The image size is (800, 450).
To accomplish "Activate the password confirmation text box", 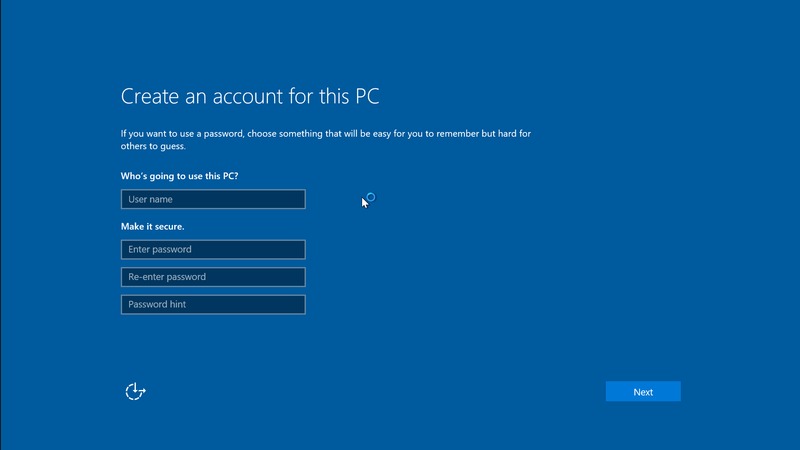I will click(x=213, y=277).
